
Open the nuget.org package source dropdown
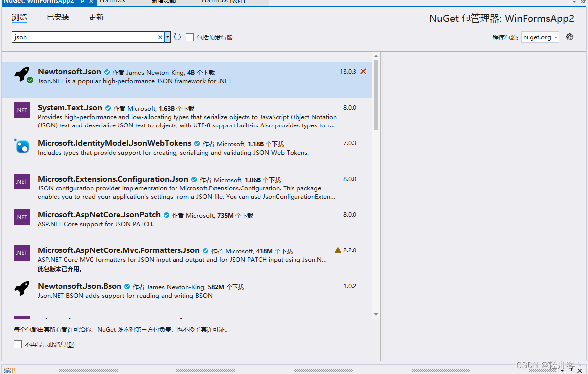(540, 37)
